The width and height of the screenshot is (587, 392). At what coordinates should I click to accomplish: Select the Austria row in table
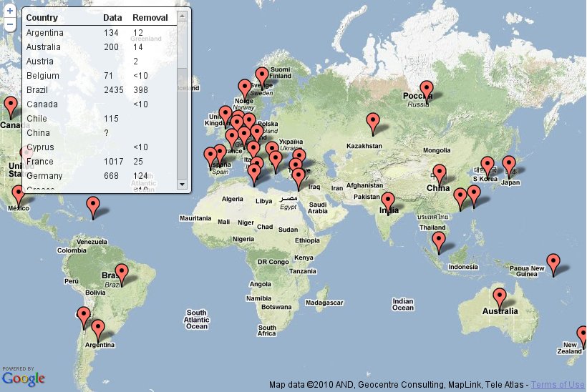pyautogui.click(x=100, y=62)
